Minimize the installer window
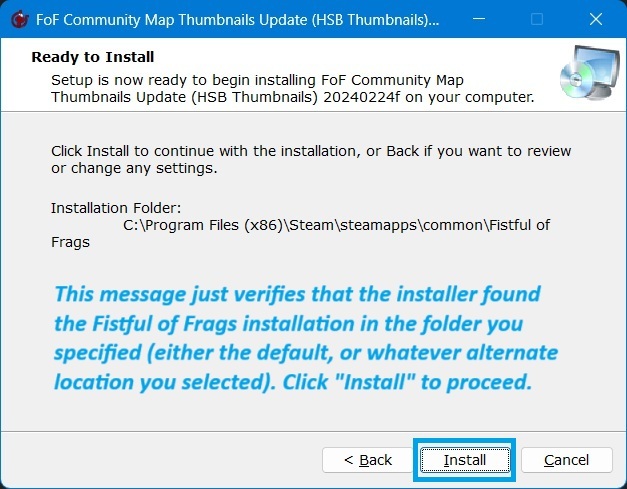Viewport: 627px width, 489px height. pyautogui.click(x=479, y=19)
